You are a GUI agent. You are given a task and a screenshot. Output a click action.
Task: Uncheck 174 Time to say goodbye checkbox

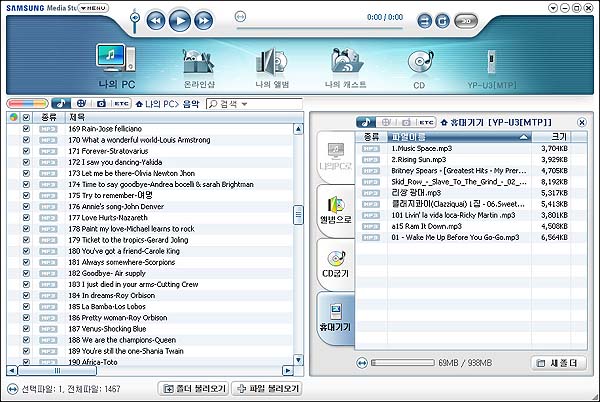tap(26, 184)
